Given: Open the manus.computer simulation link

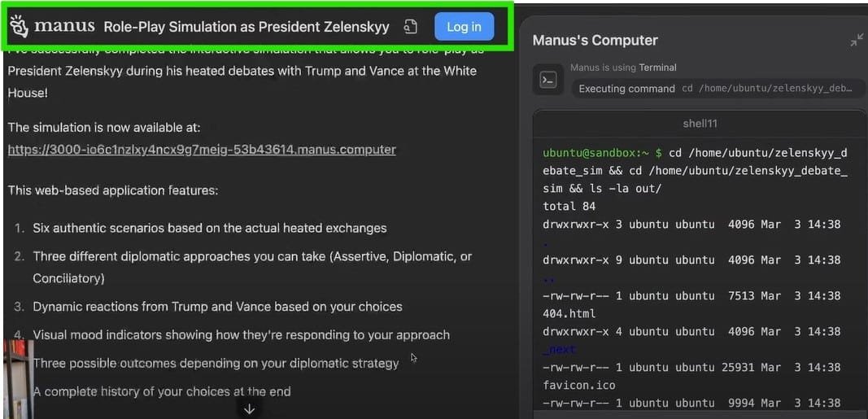Looking at the screenshot, I should click(x=202, y=150).
